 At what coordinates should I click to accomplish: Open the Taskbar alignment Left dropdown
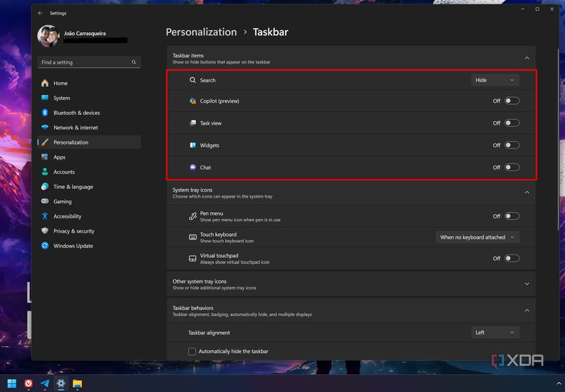tap(495, 332)
